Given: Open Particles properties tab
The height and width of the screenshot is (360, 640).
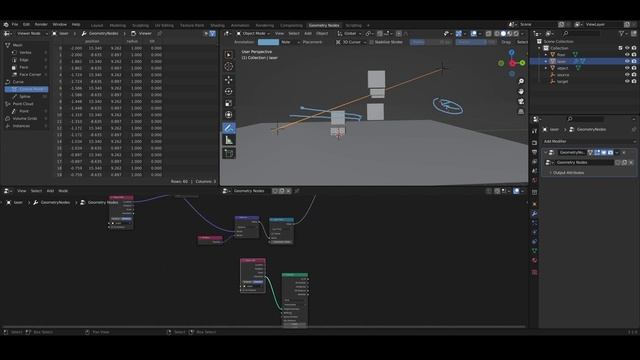Looking at the screenshot, I should [x=534, y=223].
